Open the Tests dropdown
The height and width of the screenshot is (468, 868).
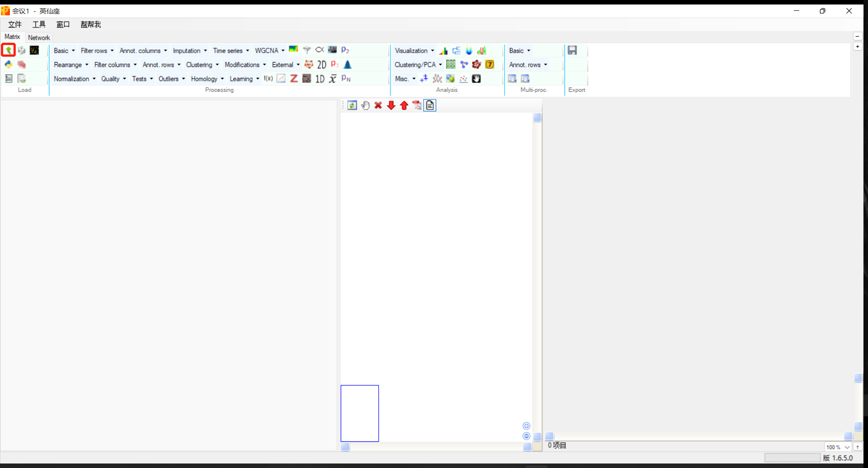[143, 79]
